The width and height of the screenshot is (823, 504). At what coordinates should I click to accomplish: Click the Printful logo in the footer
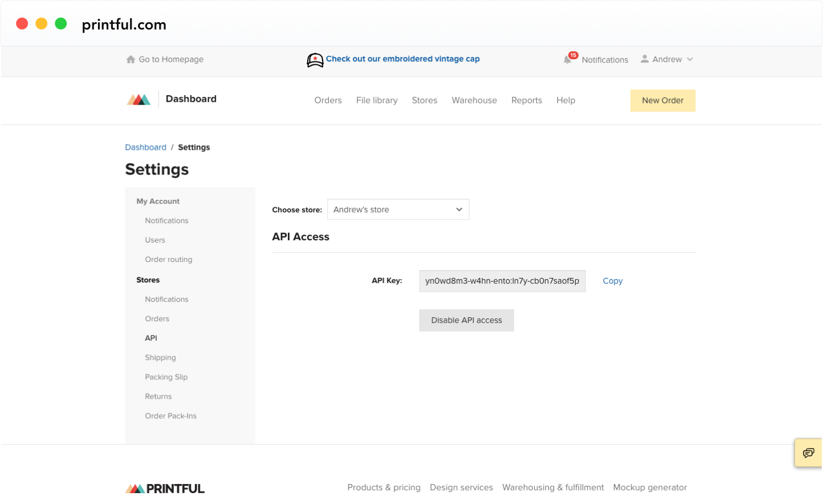click(165, 489)
